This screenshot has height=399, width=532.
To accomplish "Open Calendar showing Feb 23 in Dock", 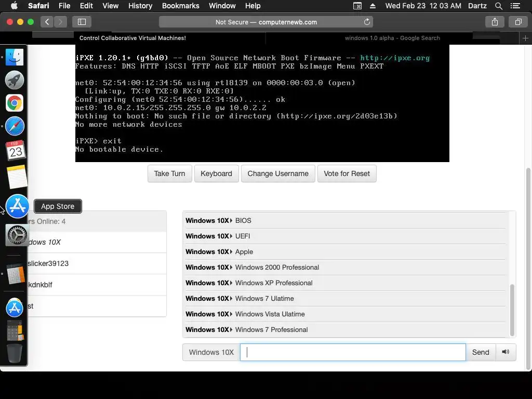I will coord(16,150).
